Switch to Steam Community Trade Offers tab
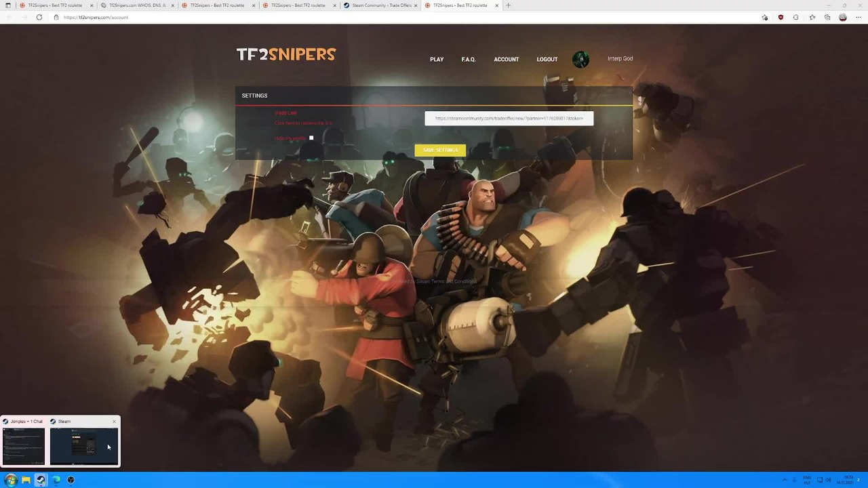Viewport: 868px width, 488px height. 380,5
